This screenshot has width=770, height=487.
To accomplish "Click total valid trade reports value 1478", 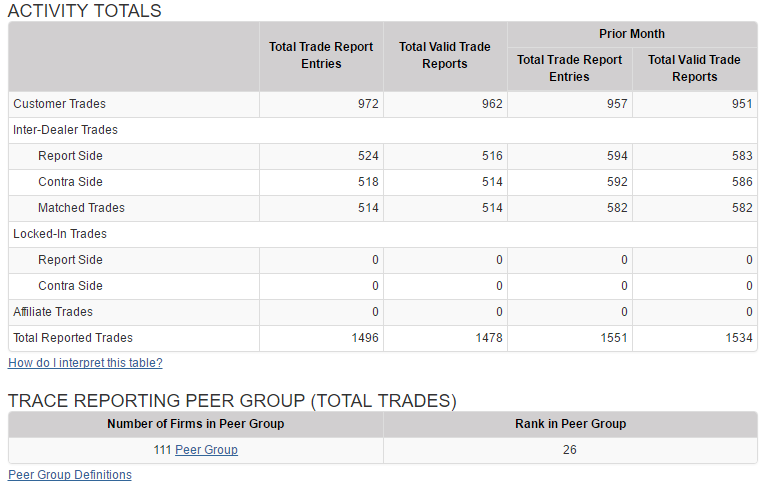I will (x=489, y=338).
